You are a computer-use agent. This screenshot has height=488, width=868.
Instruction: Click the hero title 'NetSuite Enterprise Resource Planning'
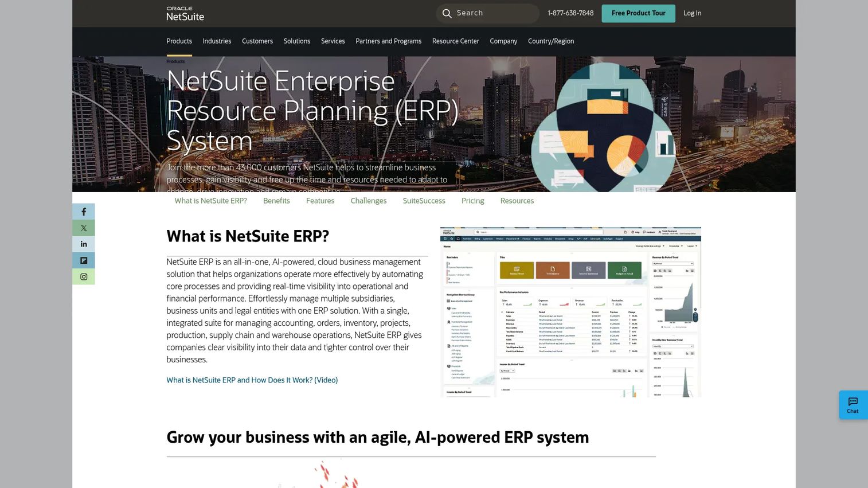[312, 111]
